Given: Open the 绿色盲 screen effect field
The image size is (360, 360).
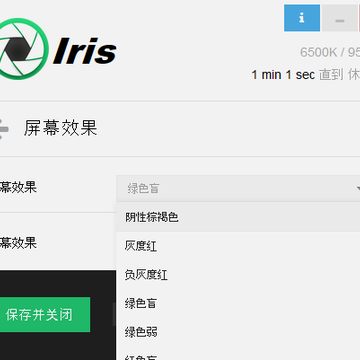Looking at the screenshot, I should coord(238,189).
